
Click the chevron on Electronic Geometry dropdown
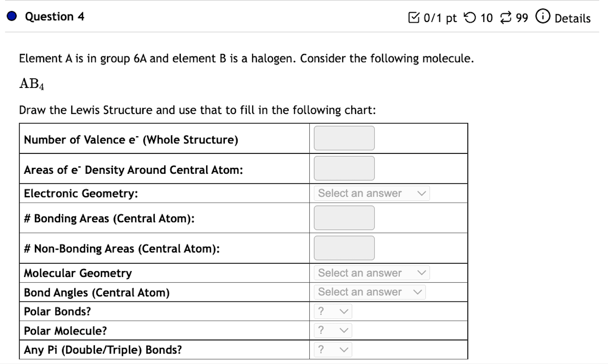(421, 193)
